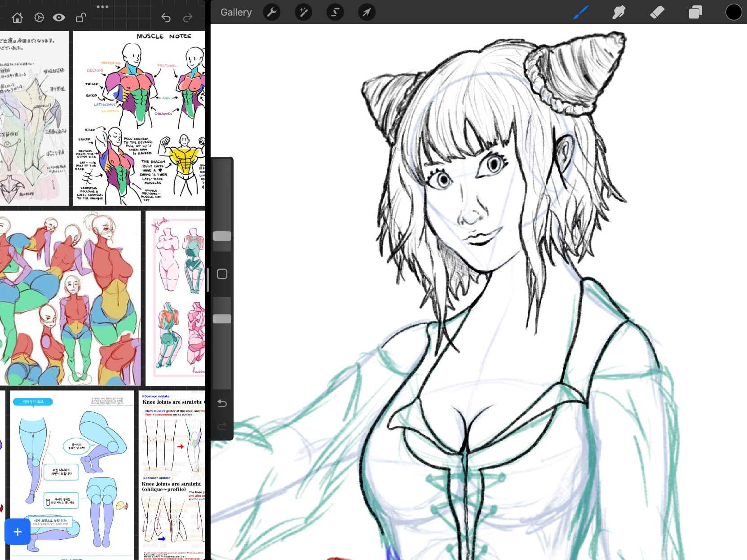
Task: Redo in the reference board app
Action: (x=188, y=18)
